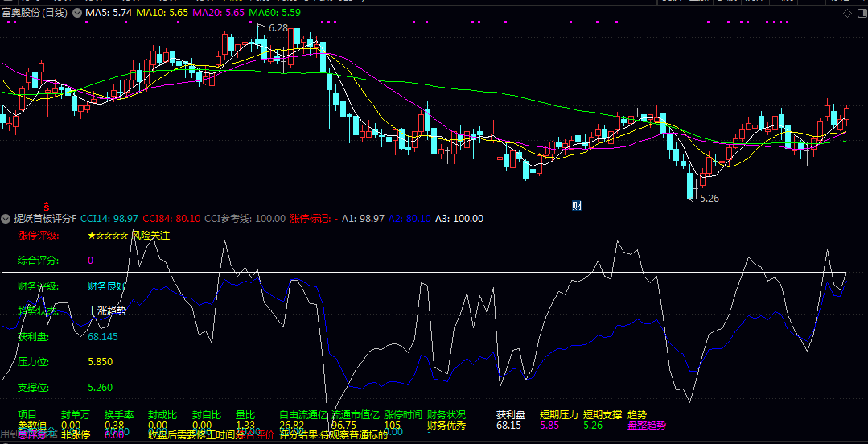Click the 综合评分 label
This screenshot has width=868, height=444.
(x=38, y=260)
